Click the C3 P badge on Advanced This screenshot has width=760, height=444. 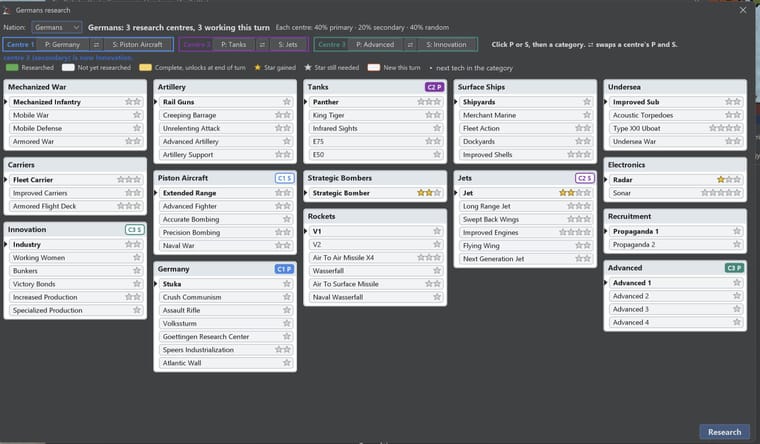(x=734, y=268)
